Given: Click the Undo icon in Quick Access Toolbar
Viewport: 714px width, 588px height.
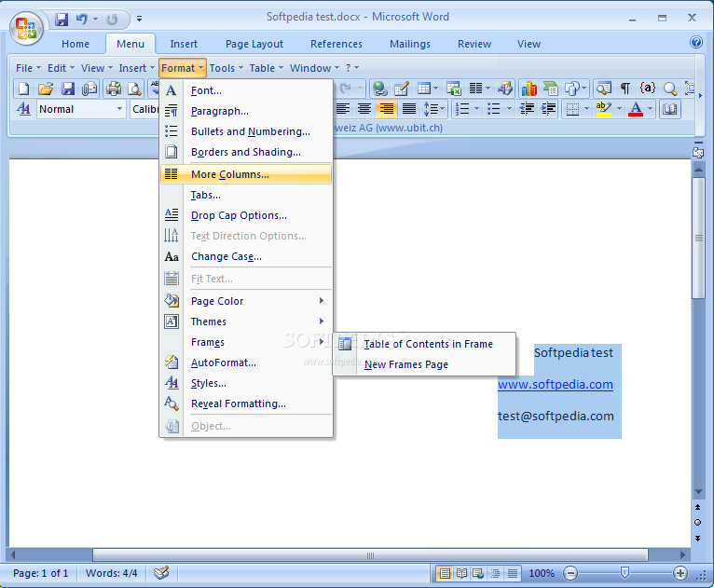Looking at the screenshot, I should click(x=81, y=20).
